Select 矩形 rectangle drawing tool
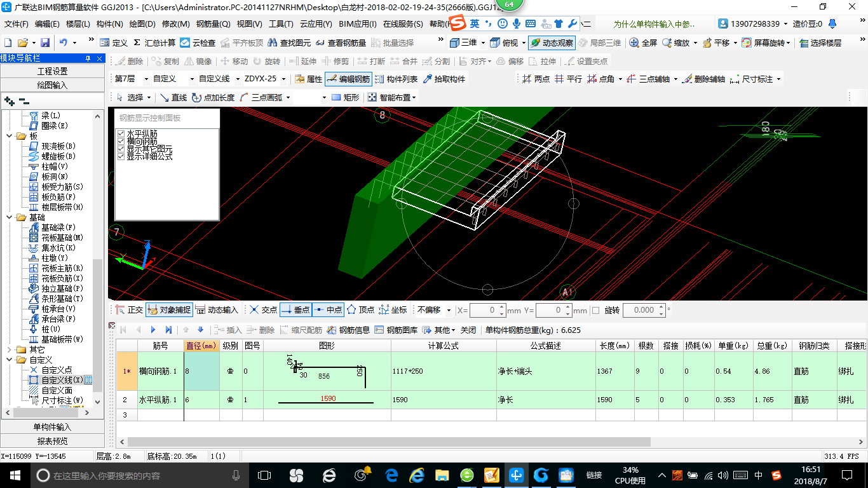 (x=345, y=97)
